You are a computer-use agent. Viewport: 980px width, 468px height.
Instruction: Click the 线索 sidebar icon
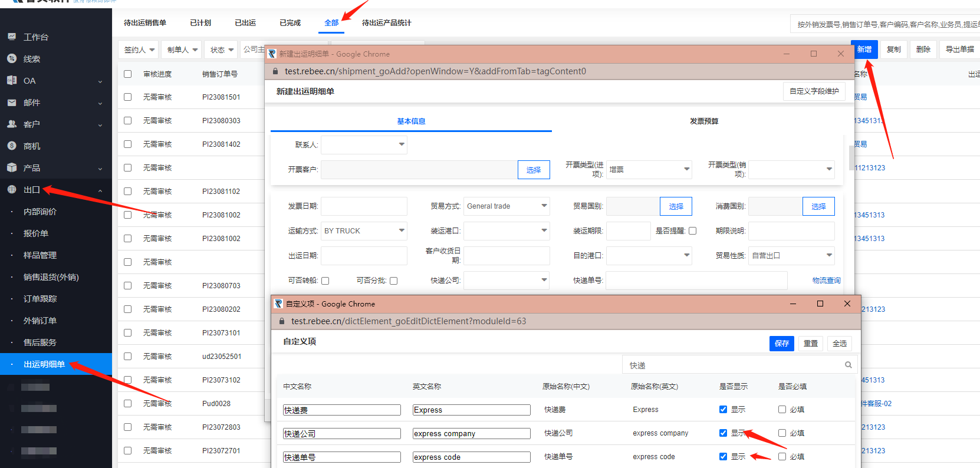coord(12,58)
